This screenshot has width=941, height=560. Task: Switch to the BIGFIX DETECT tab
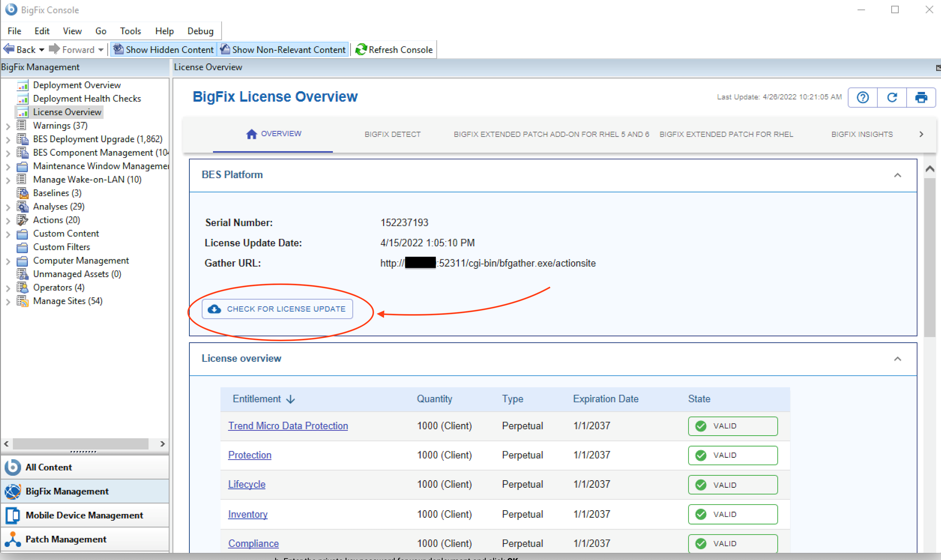tap(392, 134)
